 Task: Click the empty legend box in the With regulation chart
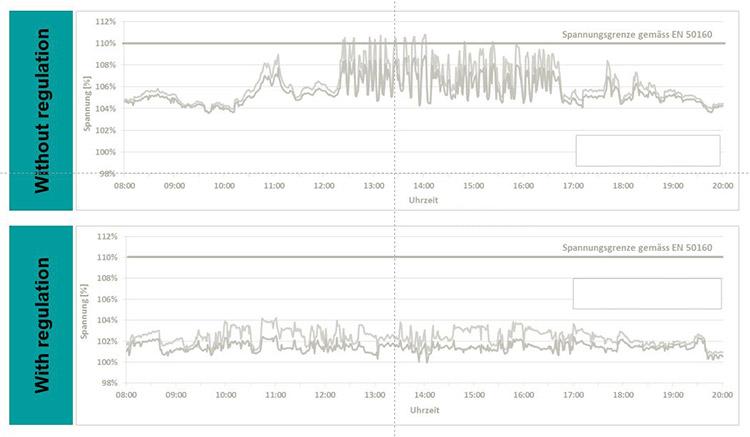[646, 293]
